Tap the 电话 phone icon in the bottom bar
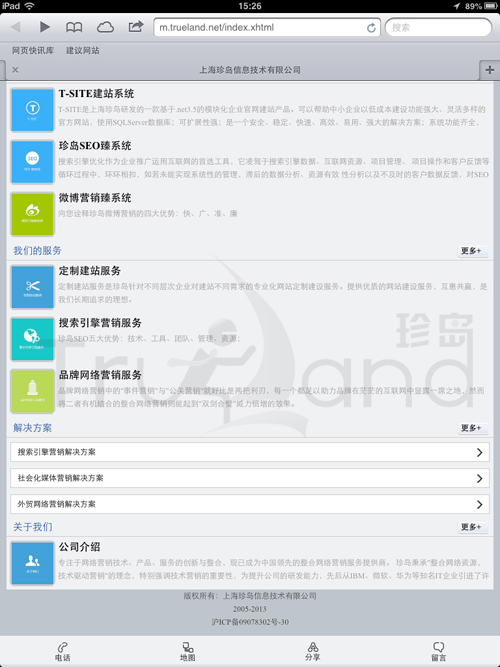The height and width of the screenshot is (667, 500). (x=63, y=652)
